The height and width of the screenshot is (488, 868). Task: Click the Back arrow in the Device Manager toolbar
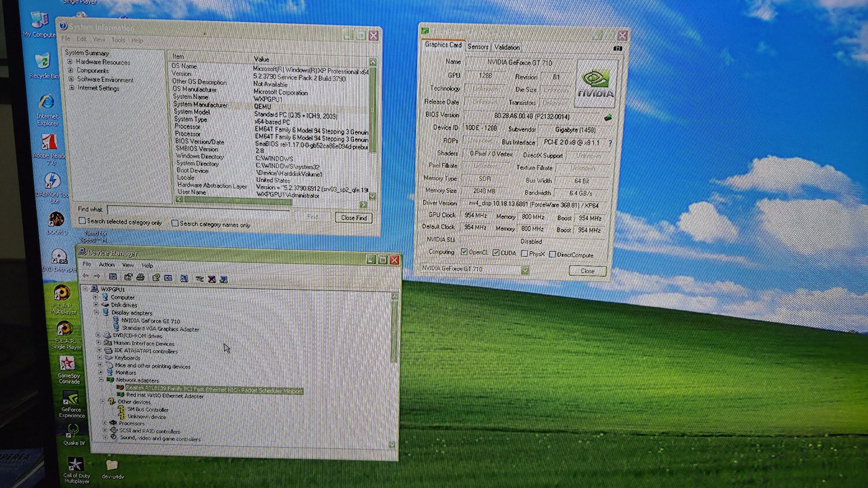pyautogui.click(x=86, y=276)
